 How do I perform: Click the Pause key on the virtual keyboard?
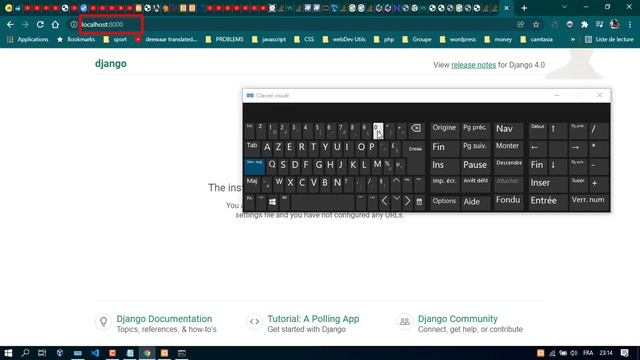[476, 167]
